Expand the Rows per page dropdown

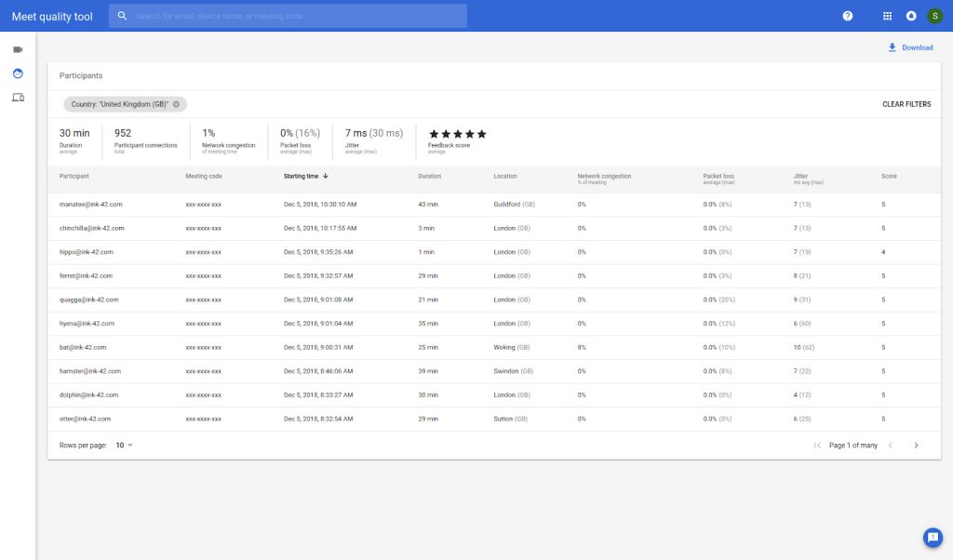click(x=125, y=446)
